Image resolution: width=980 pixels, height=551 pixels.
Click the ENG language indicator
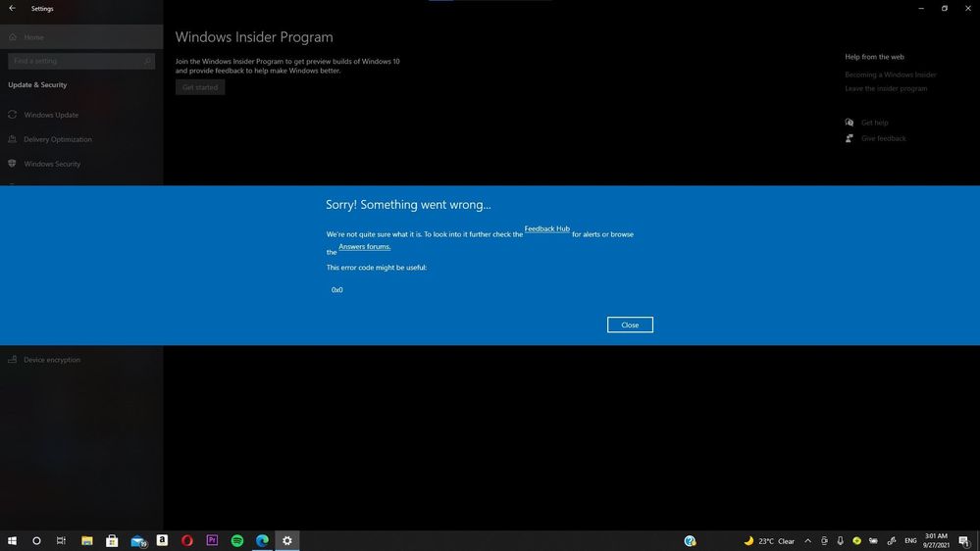click(910, 541)
